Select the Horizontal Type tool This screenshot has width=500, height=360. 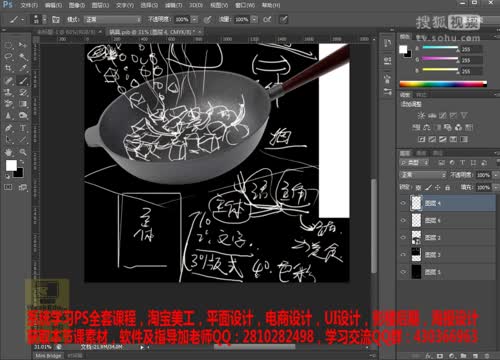click(x=23, y=128)
